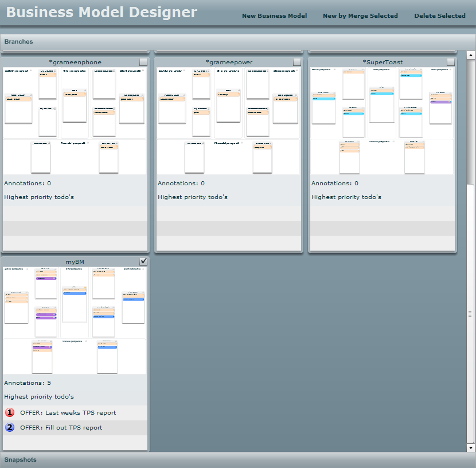
Task: Click the red priority 1 todo badge
Action: tap(10, 412)
